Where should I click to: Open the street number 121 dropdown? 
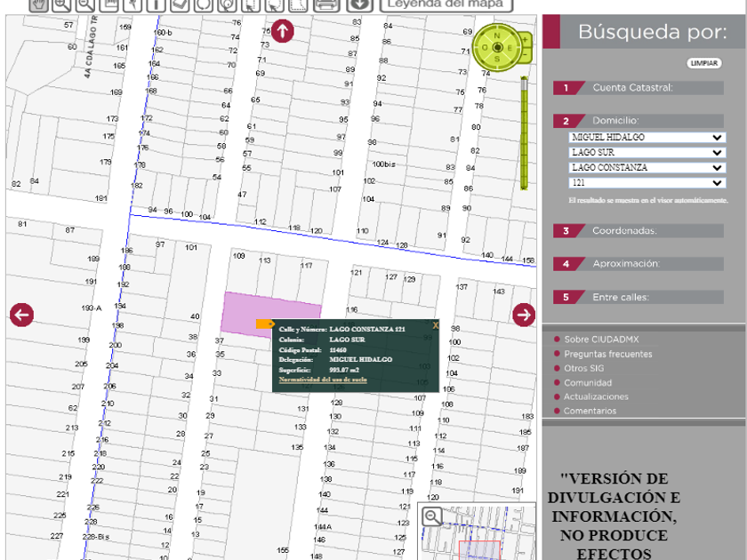pos(647,183)
